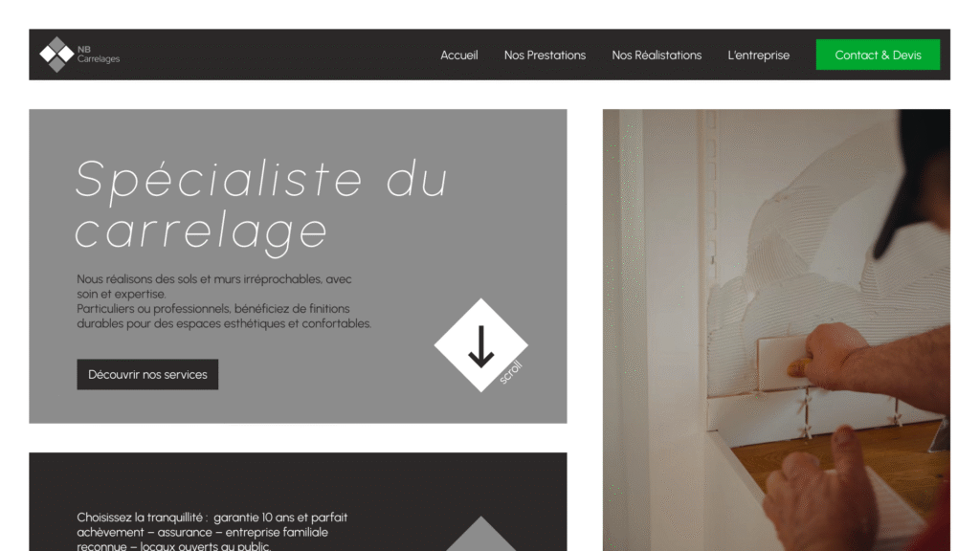Click the rotated scroll label text

point(511,372)
